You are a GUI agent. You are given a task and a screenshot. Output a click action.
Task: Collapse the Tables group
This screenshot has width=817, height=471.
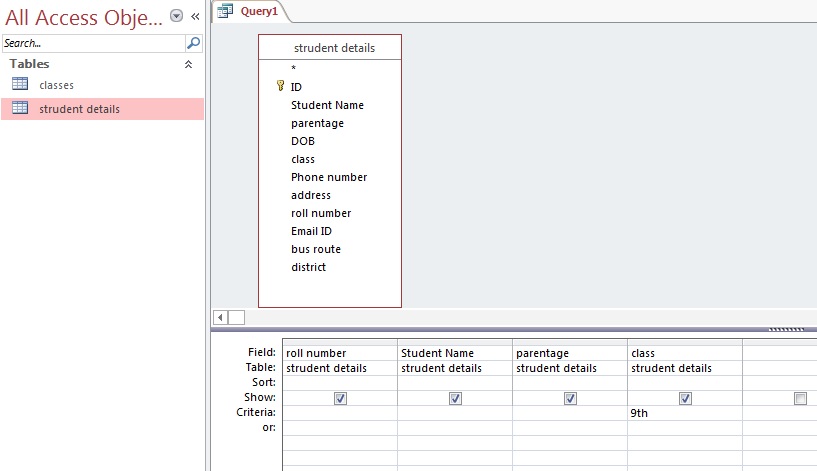pos(188,64)
